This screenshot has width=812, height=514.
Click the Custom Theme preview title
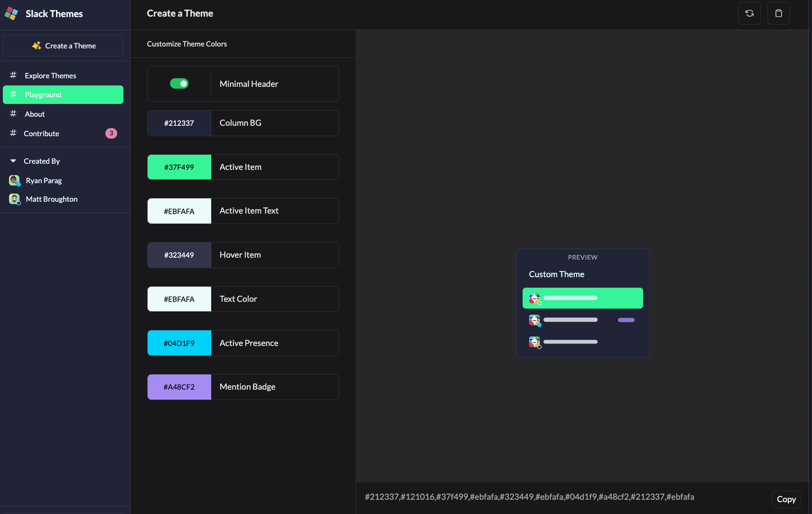(557, 274)
